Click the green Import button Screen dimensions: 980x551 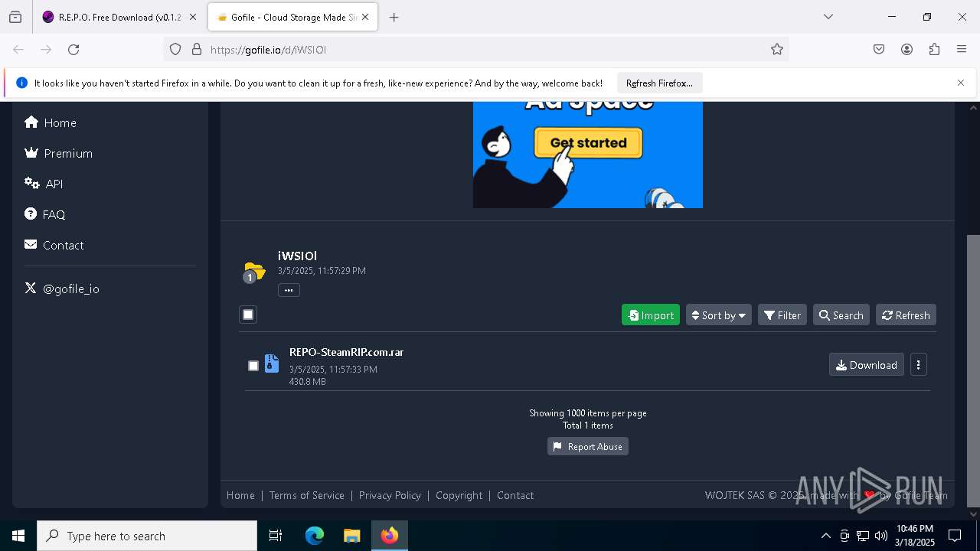651,315
